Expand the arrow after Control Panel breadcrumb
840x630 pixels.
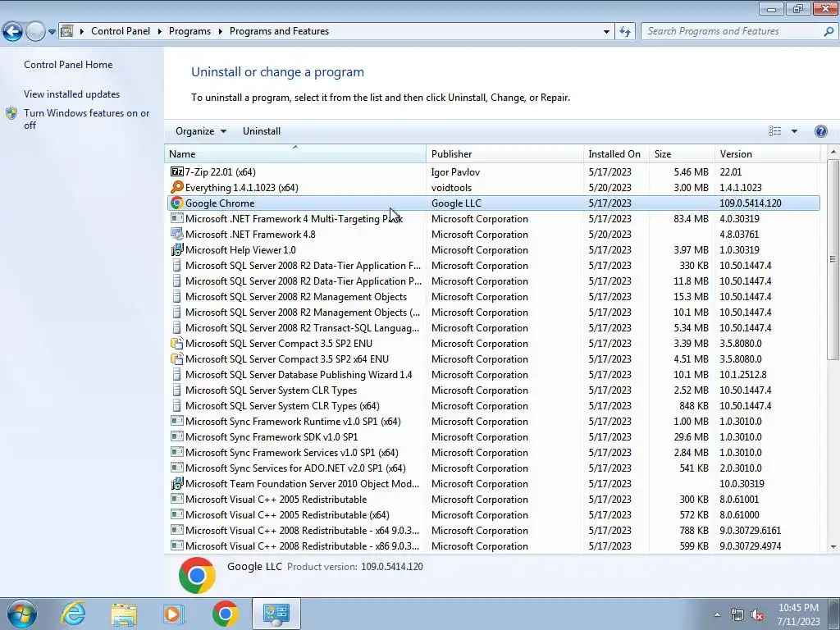click(160, 31)
